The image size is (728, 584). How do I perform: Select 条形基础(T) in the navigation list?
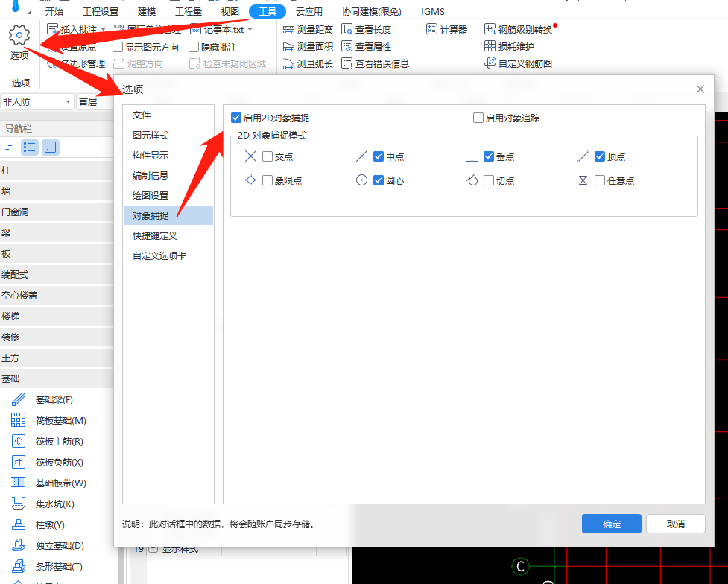(x=46, y=567)
